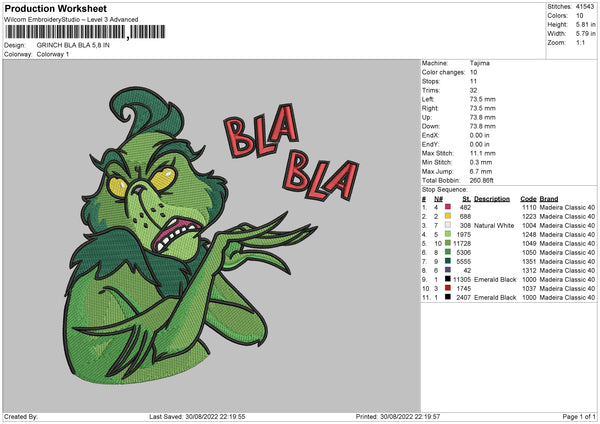
Task: Click the Production Worksheet title
Action: (56, 8)
